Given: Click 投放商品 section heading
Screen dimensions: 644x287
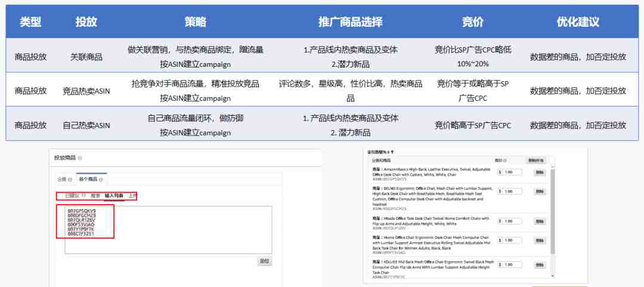Looking at the screenshot, I should pos(65,158).
